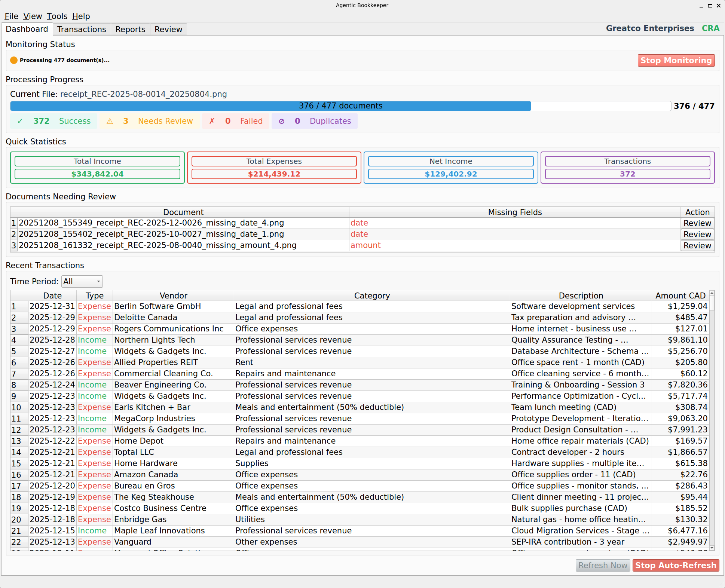Open the Tools menu
The width and height of the screenshot is (725, 588).
[x=57, y=16]
